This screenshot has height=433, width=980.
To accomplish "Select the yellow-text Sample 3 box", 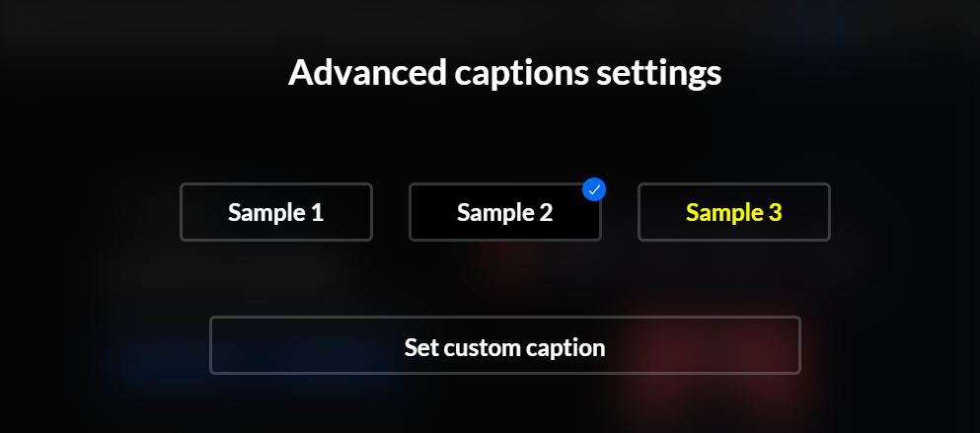I will [x=733, y=212].
